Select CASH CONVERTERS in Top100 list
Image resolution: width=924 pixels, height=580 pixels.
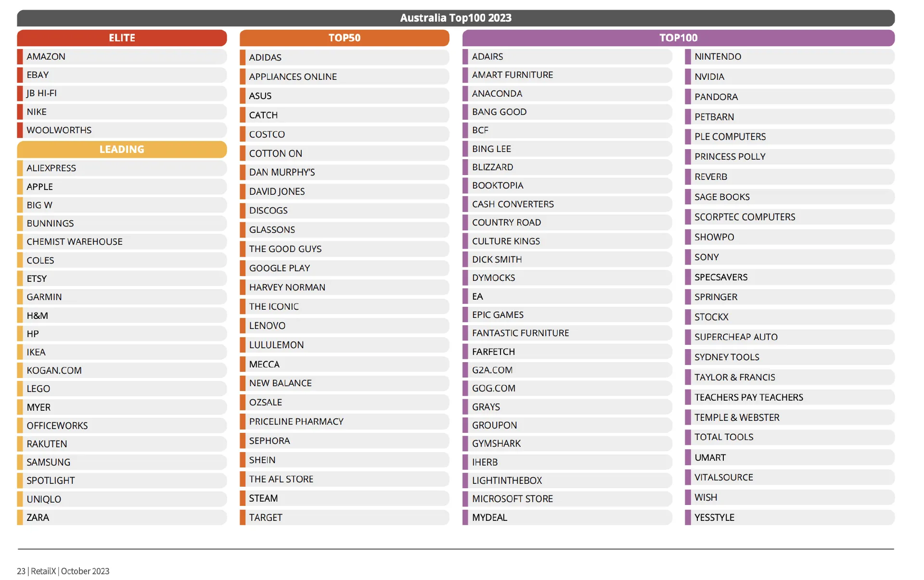[567, 204]
